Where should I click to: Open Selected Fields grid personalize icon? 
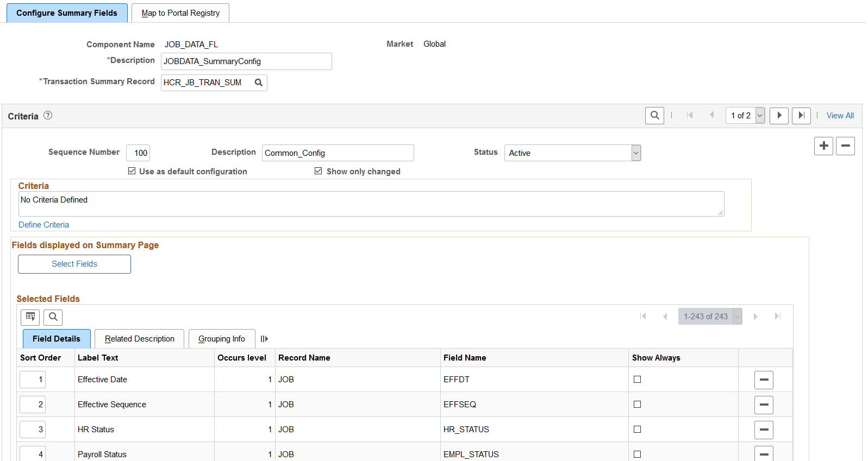click(x=30, y=317)
